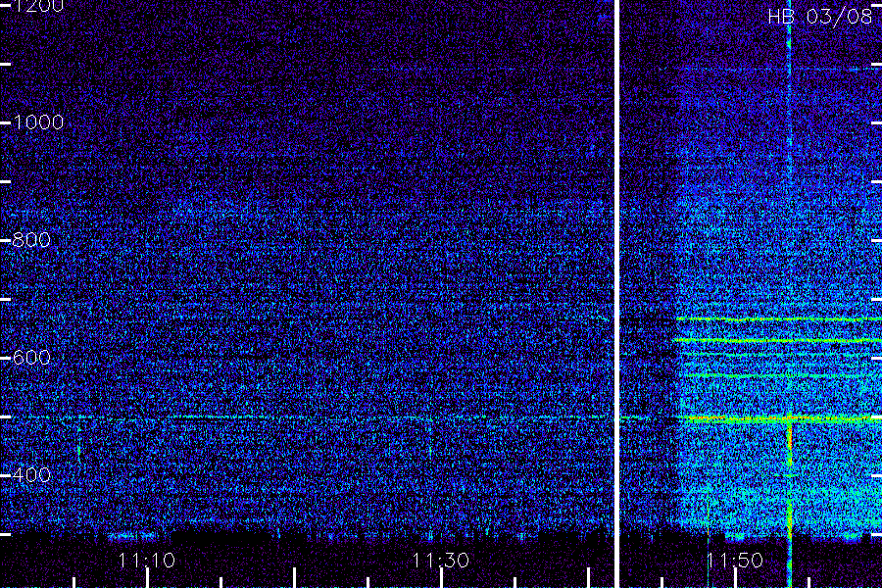
Task: Click the 11:30 time axis label
Action: [440, 561]
